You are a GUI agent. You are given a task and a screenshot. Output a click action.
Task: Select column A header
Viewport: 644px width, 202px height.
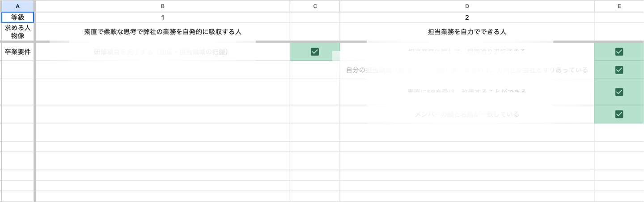click(17, 6)
